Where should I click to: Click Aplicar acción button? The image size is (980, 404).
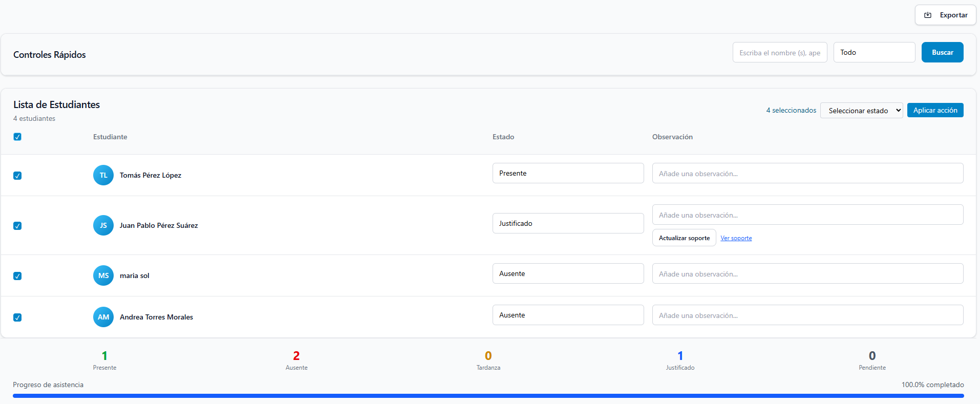935,110
